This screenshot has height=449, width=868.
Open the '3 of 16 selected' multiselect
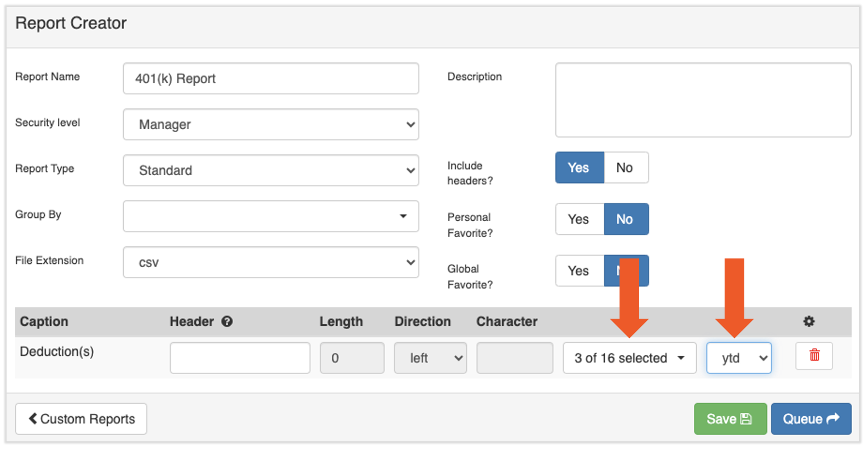pyautogui.click(x=629, y=358)
